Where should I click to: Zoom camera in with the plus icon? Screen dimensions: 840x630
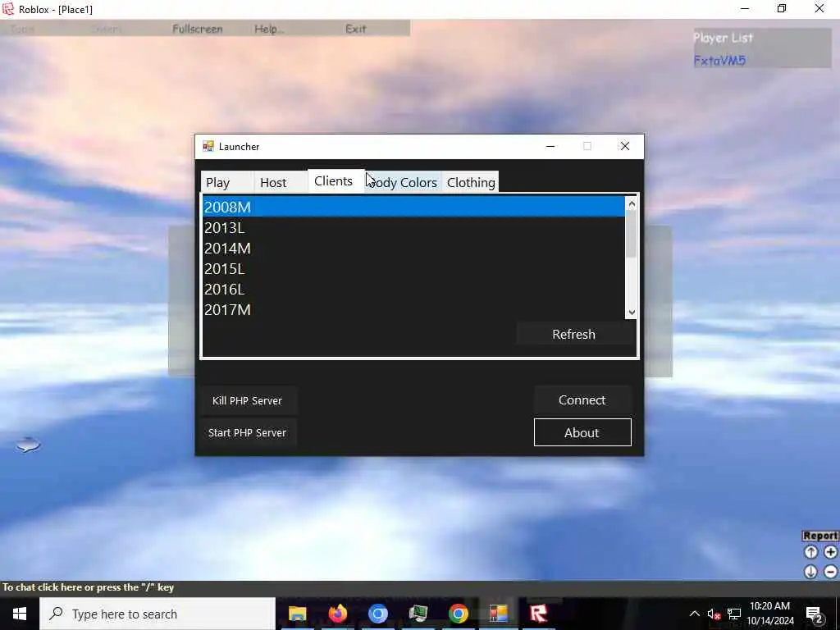click(x=830, y=552)
